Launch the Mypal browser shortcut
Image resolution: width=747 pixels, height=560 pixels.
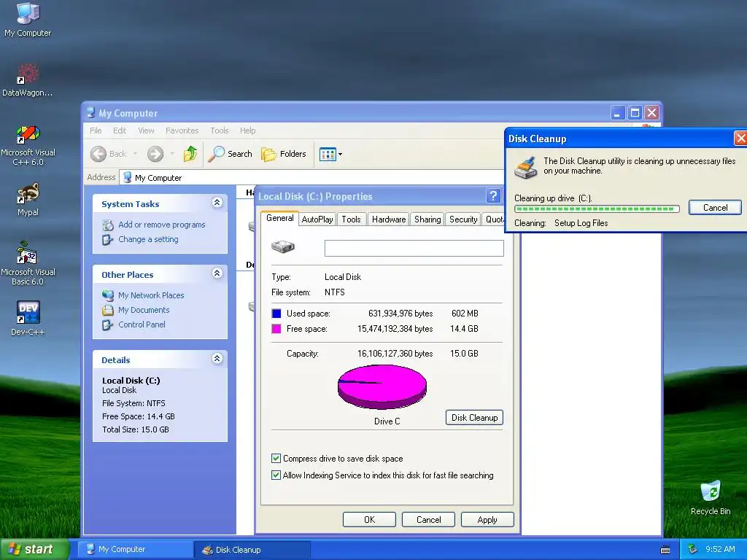(x=28, y=200)
